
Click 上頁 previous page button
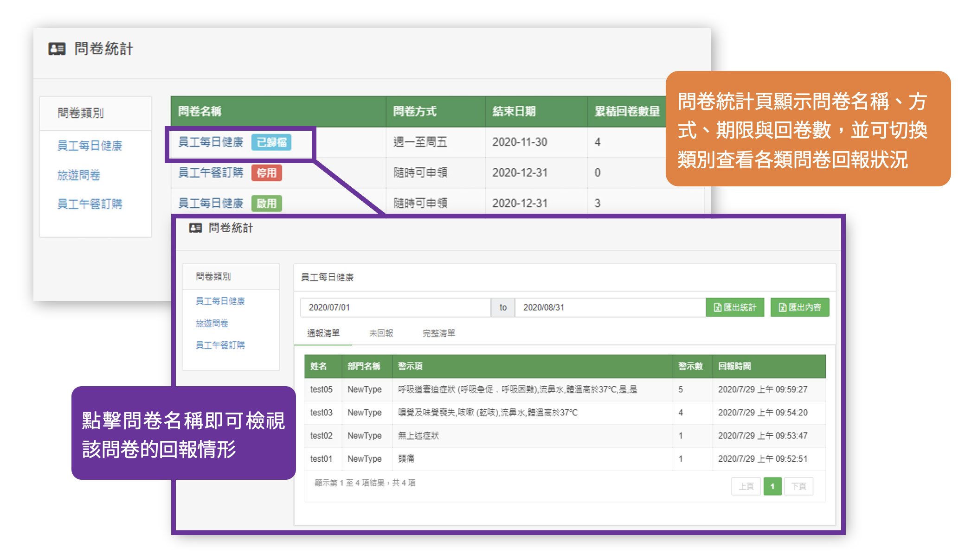[x=746, y=486]
